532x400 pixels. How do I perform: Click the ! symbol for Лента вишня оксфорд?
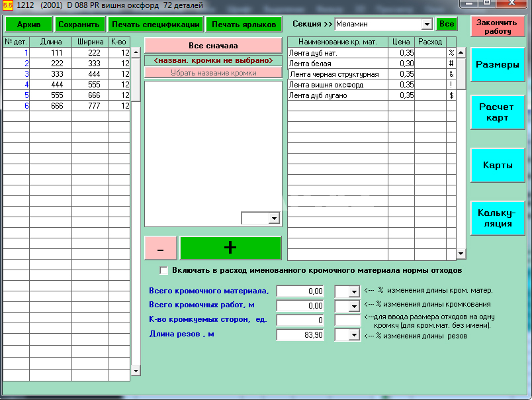pyautogui.click(x=451, y=85)
